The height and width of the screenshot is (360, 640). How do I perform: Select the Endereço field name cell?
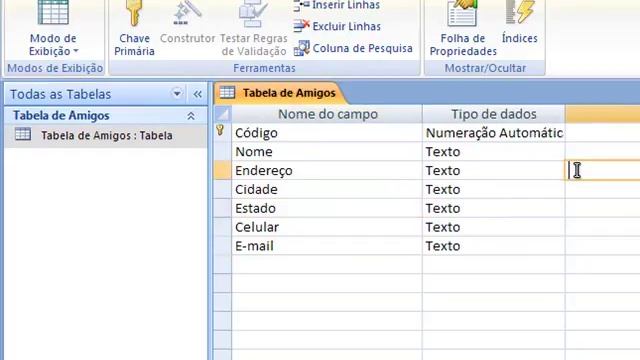point(327,170)
